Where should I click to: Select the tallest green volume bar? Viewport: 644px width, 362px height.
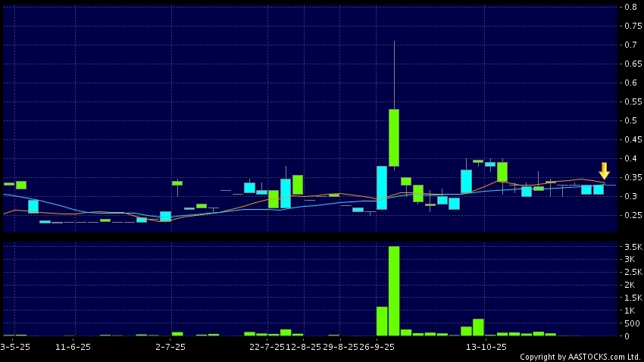pos(394,290)
